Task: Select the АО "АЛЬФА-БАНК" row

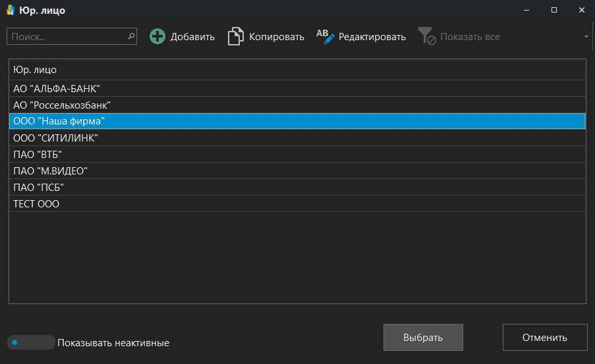Action: click(x=297, y=88)
